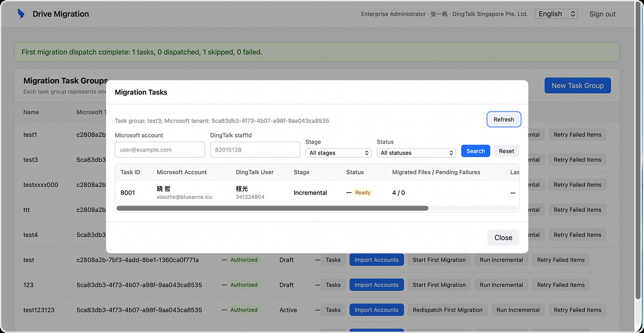This screenshot has width=644, height=333.
Task: Start First Migration for test row
Action: (439, 260)
